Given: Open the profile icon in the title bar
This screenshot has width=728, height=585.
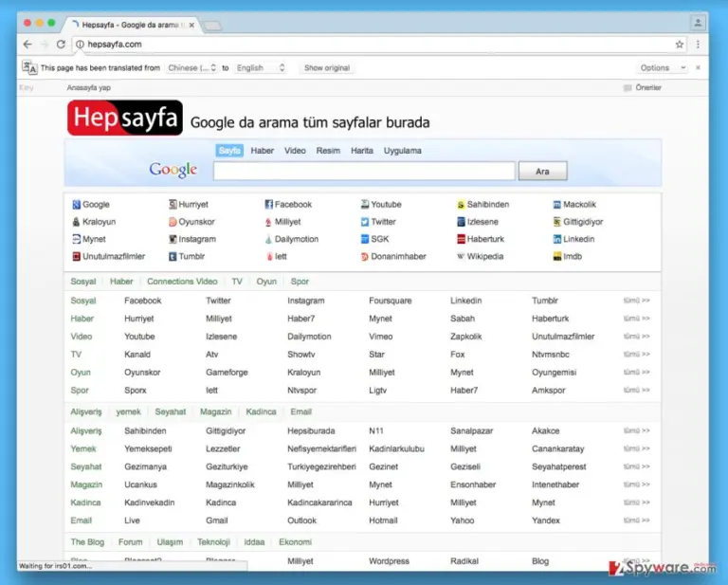Looking at the screenshot, I should point(698,23).
